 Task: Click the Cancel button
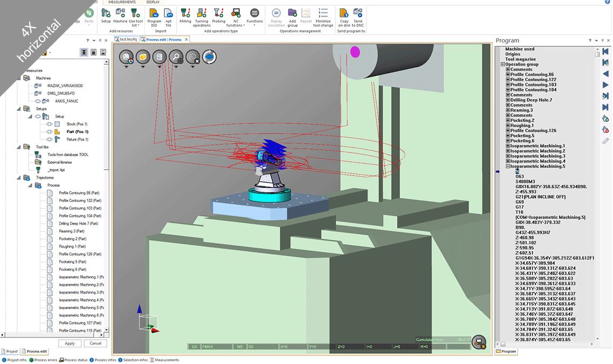tap(95, 343)
